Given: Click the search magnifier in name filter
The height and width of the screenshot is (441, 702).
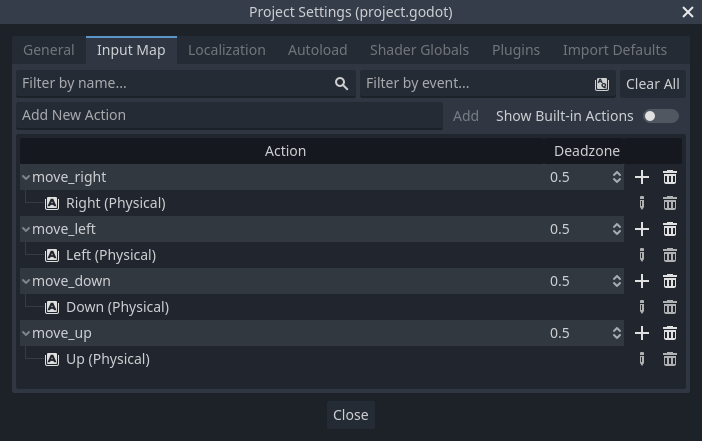Looking at the screenshot, I should coord(341,83).
